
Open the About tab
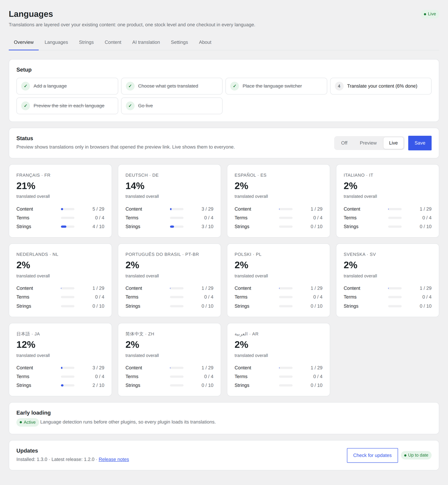pos(205,42)
